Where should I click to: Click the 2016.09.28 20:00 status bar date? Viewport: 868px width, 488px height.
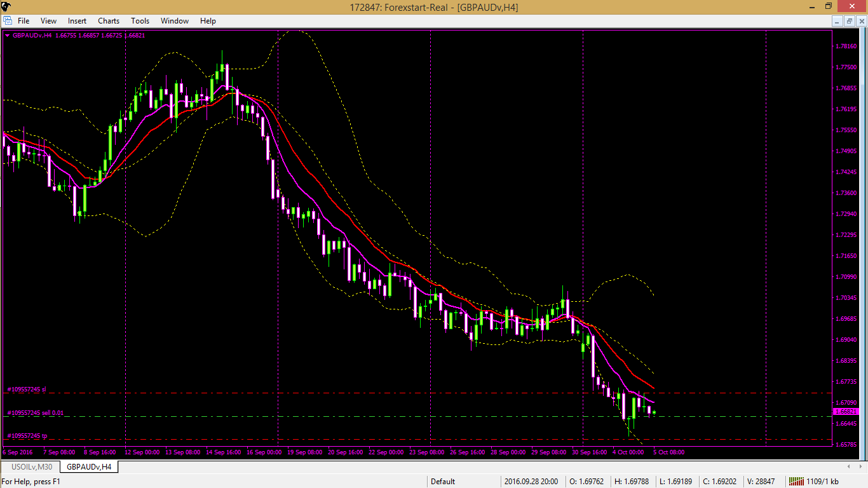coord(531,482)
